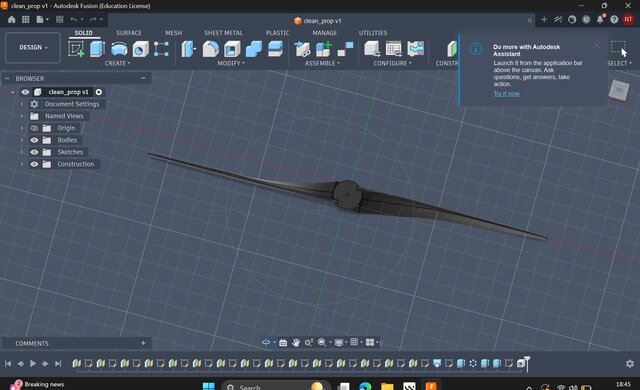Activate the Pan hand tool
Screen dimensions: 640x390
(296, 342)
